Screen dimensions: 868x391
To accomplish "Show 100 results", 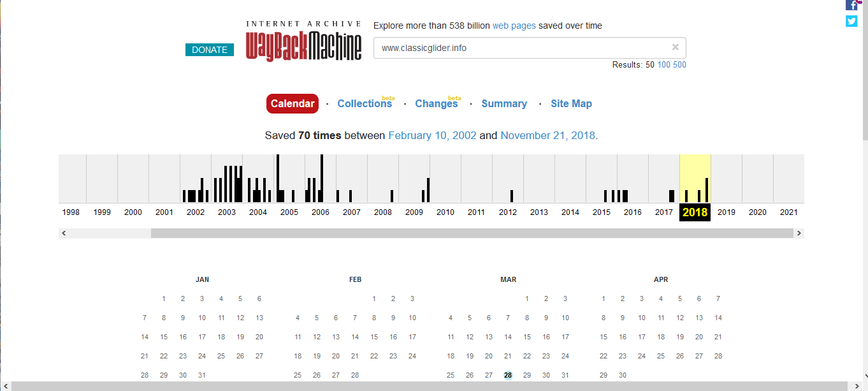I will click(663, 65).
